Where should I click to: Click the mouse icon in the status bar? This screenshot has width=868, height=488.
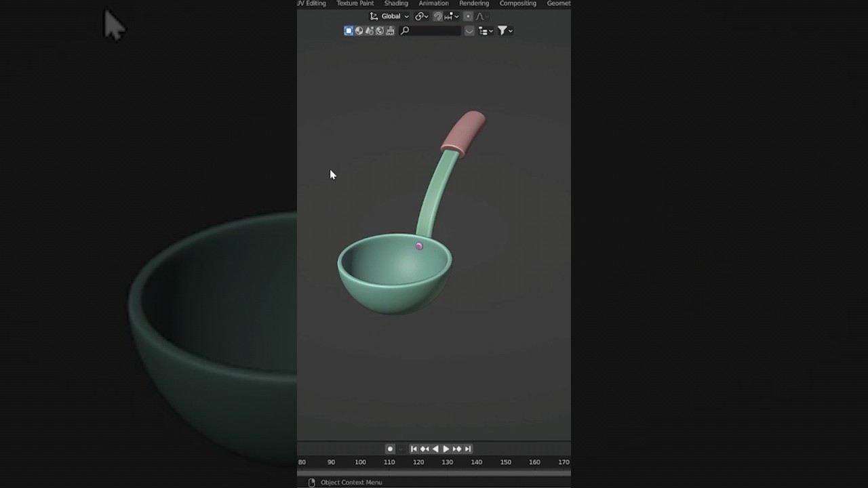[311, 483]
